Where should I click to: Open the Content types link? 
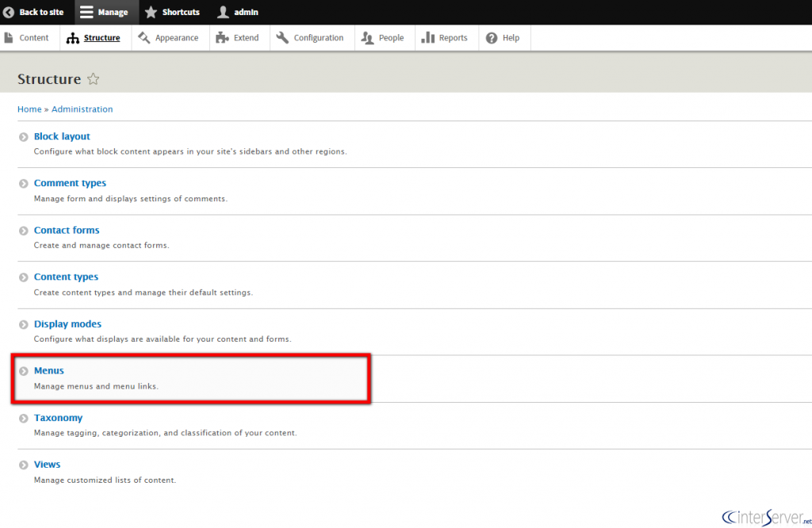coord(66,277)
